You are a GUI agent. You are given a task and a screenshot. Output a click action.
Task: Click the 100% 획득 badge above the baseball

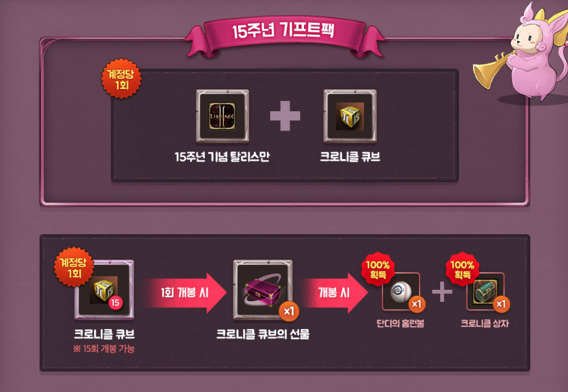tap(378, 269)
